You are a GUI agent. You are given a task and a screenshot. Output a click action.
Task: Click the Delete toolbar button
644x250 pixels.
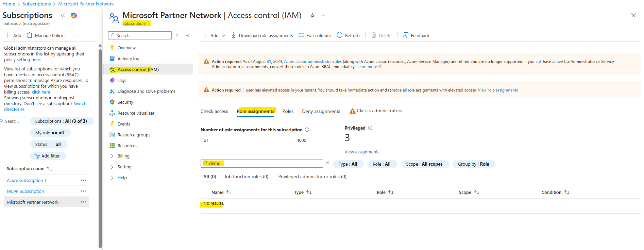click(x=382, y=35)
